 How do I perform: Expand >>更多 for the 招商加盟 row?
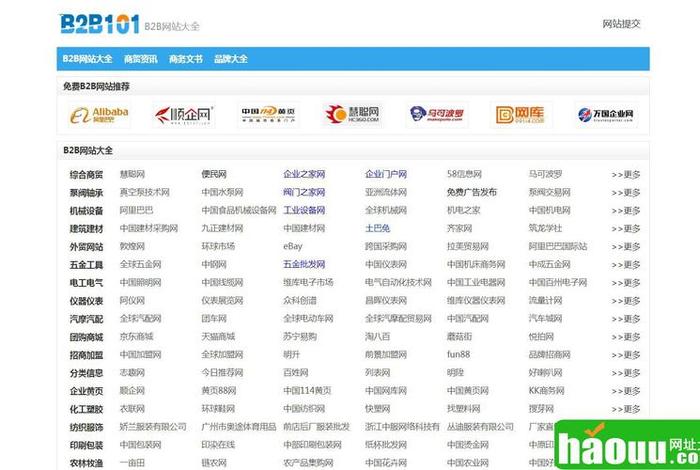click(626, 355)
